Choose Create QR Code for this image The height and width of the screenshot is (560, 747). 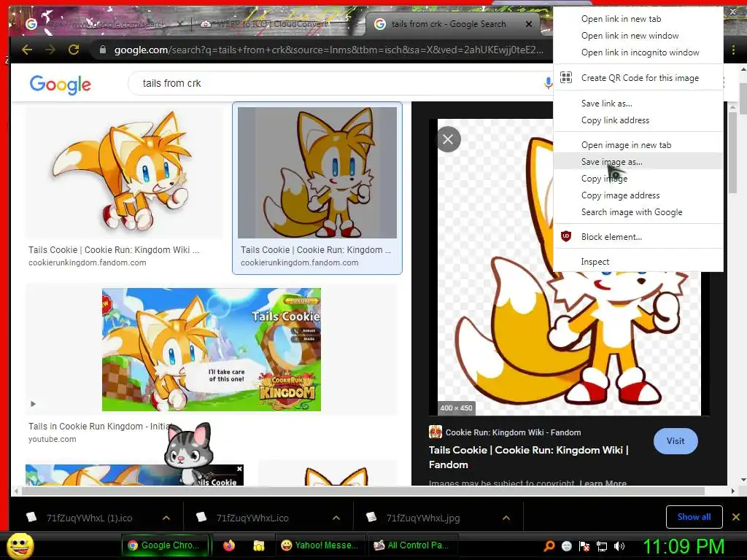(x=638, y=77)
